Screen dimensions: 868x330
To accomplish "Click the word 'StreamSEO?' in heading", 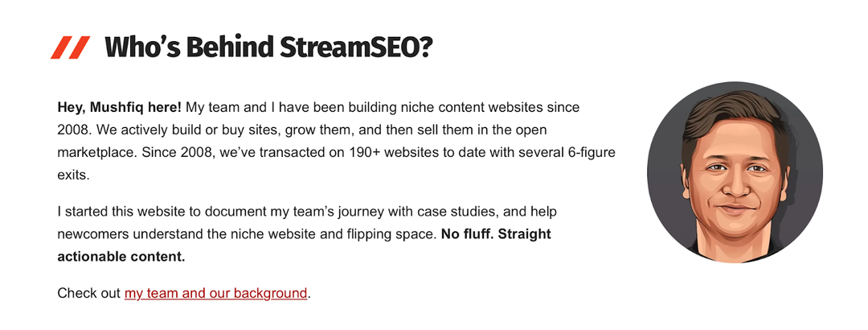I will click(355, 47).
